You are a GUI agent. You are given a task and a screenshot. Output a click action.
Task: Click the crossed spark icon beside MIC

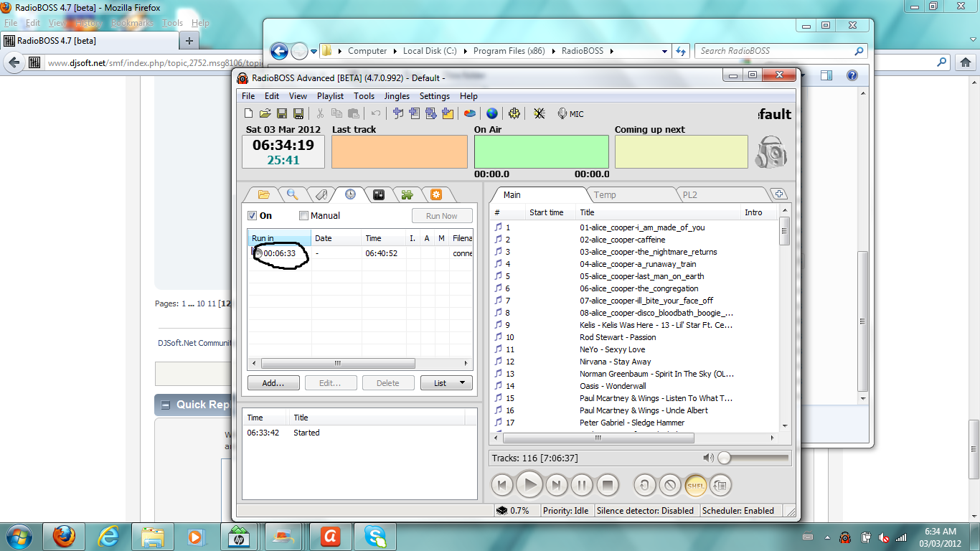[x=539, y=113]
